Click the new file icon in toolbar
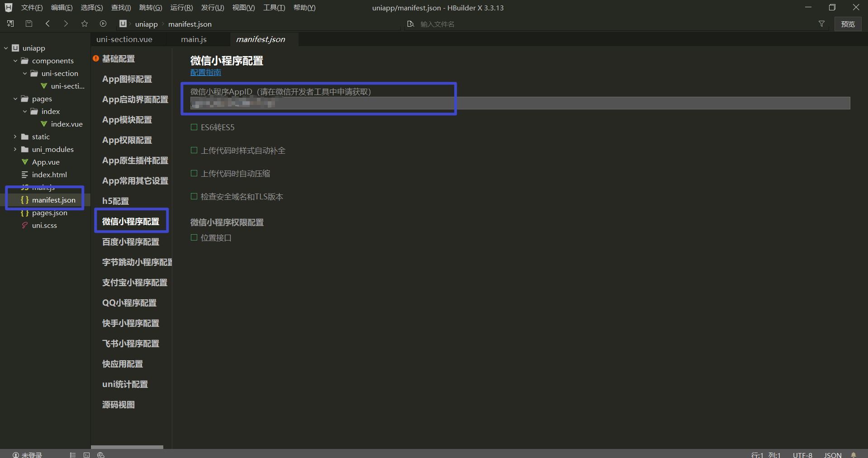 (x=10, y=24)
